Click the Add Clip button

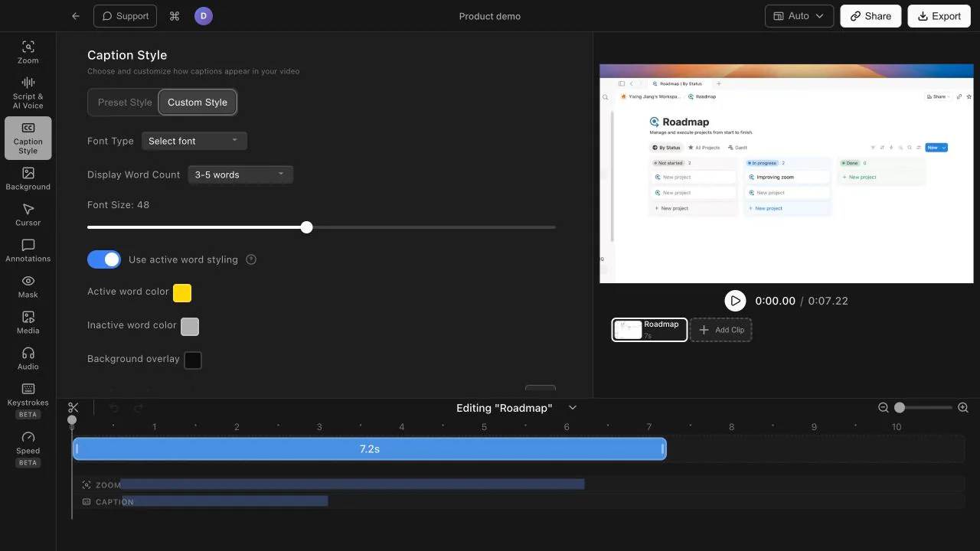pos(721,330)
